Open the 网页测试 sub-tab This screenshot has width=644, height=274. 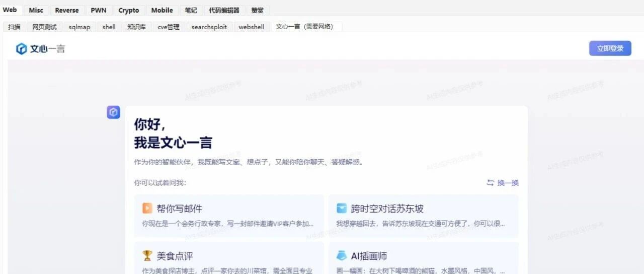45,27
